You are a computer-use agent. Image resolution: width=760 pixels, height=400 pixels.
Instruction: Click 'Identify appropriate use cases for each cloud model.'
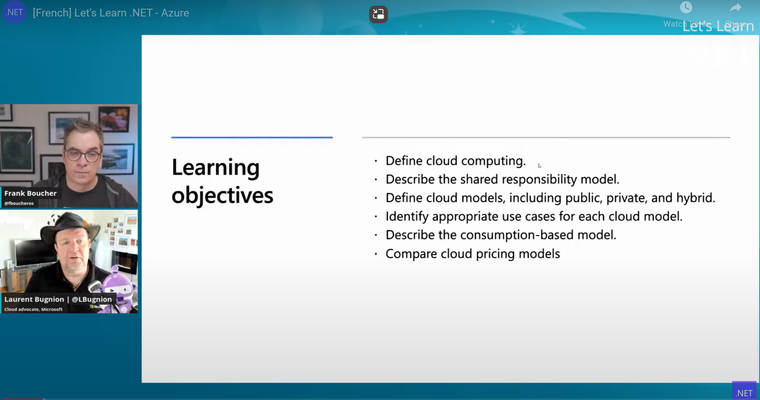click(x=534, y=216)
